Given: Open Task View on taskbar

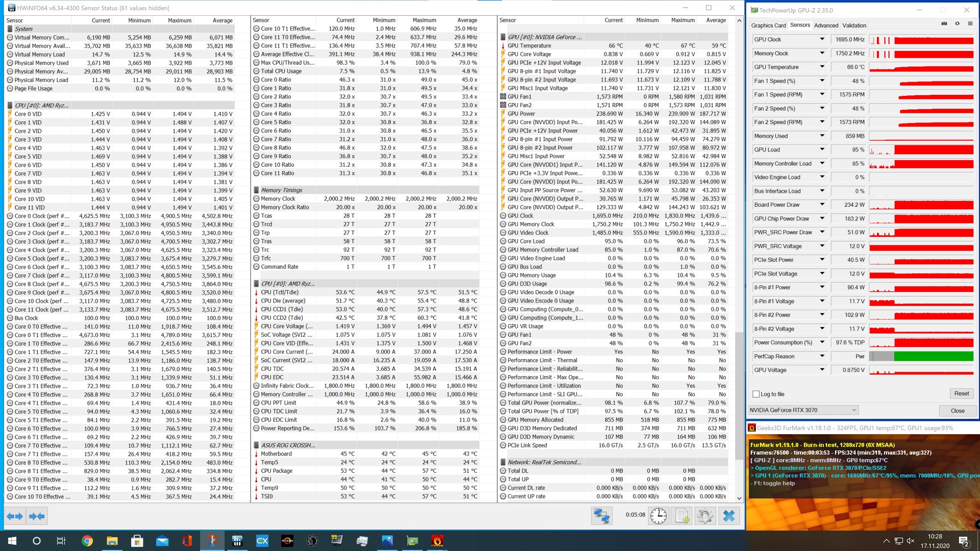Looking at the screenshot, I should click(x=61, y=541).
